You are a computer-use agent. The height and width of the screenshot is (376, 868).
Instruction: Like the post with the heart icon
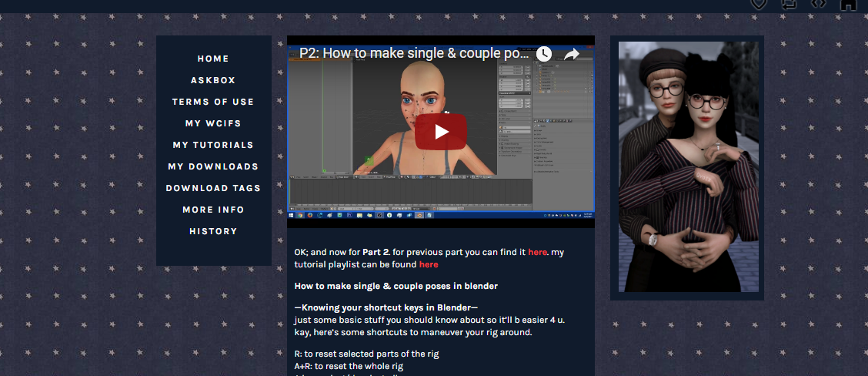coord(759,4)
